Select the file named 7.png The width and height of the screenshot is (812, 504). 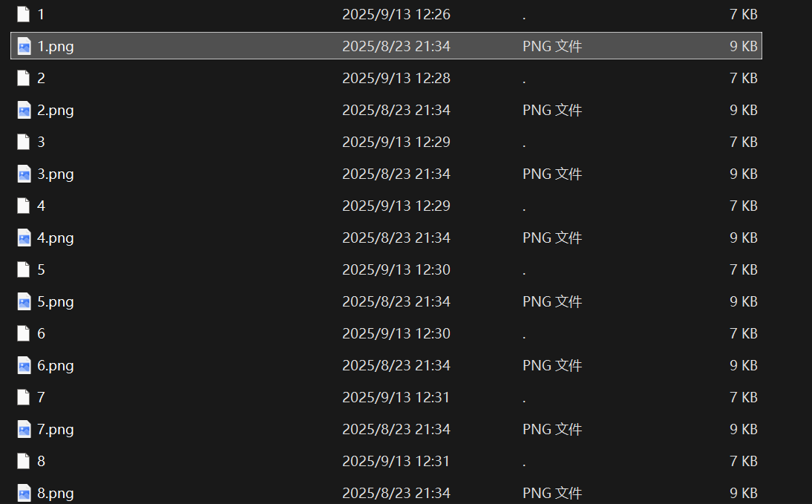pos(56,429)
